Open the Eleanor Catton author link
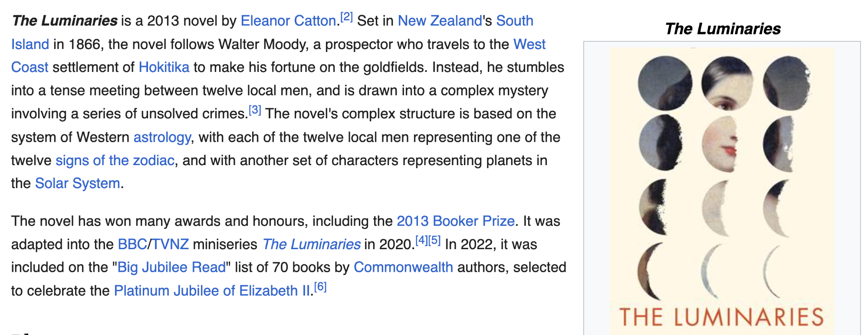868x335 pixels. pyautogui.click(x=288, y=21)
